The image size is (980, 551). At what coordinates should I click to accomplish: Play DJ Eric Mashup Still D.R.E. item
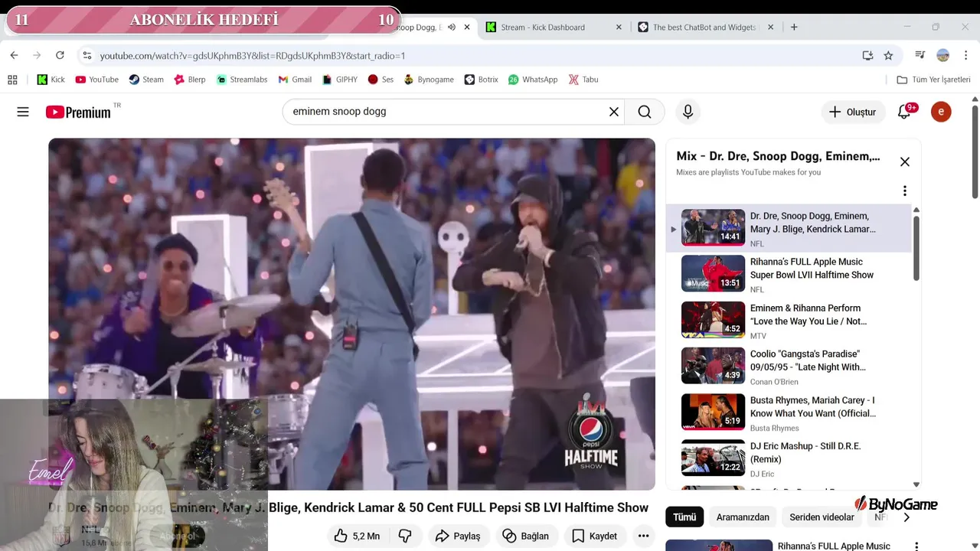pyautogui.click(x=789, y=458)
